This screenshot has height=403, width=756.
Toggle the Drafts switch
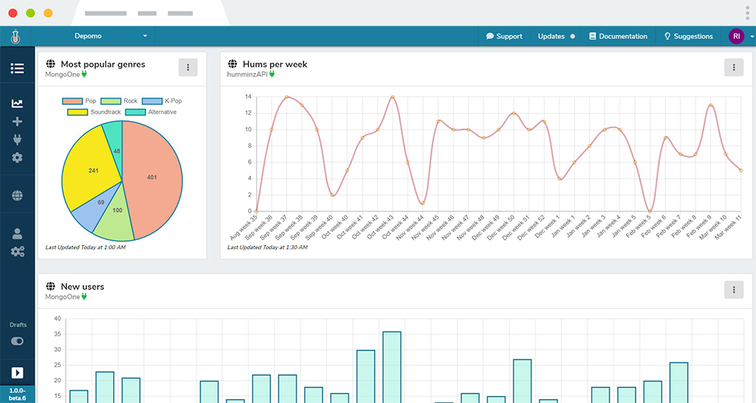pyautogui.click(x=17, y=341)
